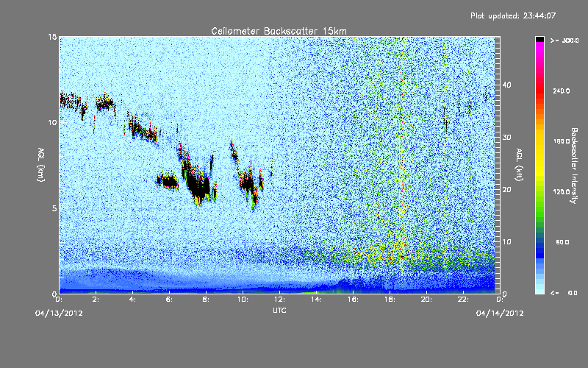Click the black cloud blob near 6 UTC
The height and width of the screenshot is (368, 588).
(x=168, y=181)
